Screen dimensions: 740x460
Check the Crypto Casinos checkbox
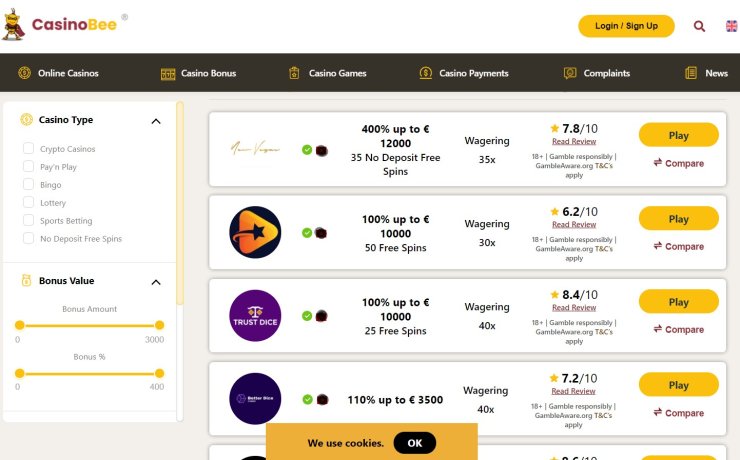[28, 148]
